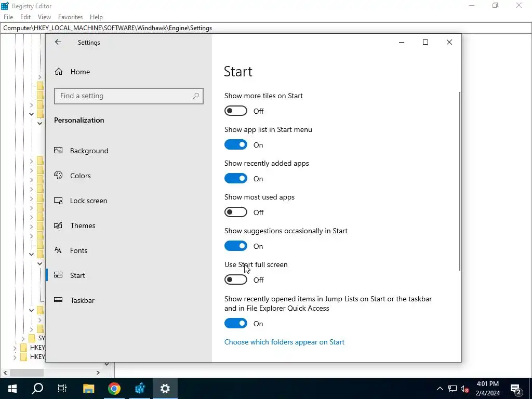
Task: Enable Show most used apps
Action: tap(236, 212)
